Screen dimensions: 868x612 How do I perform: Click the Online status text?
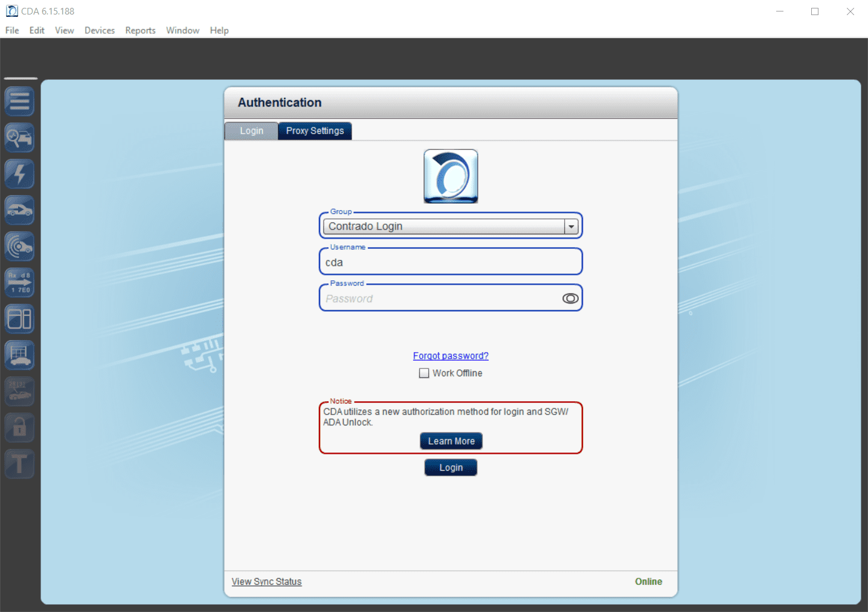pyautogui.click(x=648, y=581)
